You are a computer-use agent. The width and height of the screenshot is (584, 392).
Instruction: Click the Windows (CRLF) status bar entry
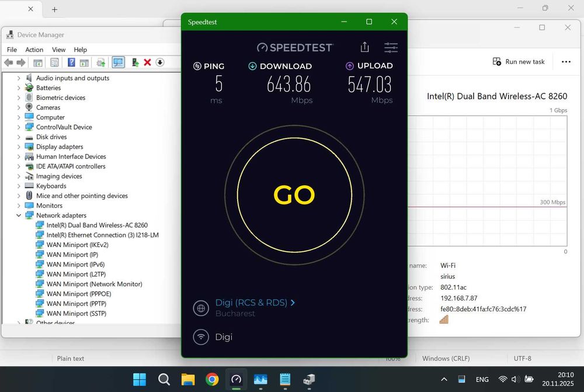pos(446,359)
